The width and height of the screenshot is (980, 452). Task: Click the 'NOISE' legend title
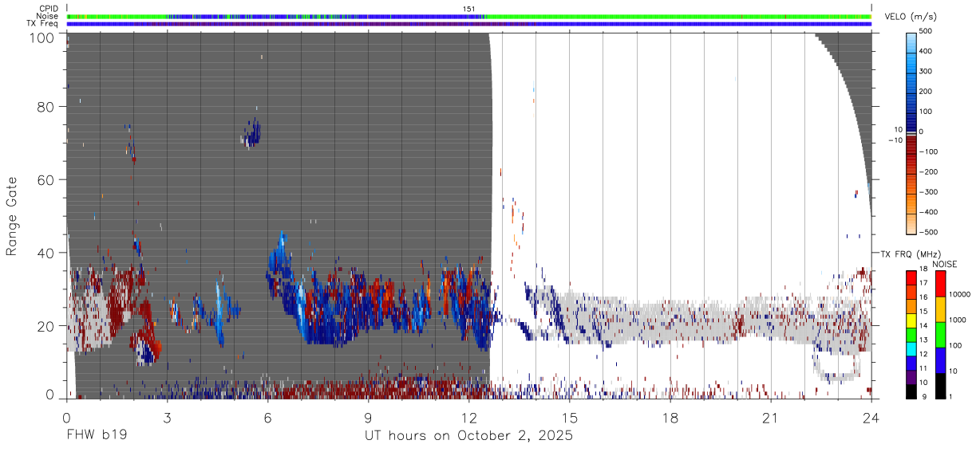click(945, 264)
